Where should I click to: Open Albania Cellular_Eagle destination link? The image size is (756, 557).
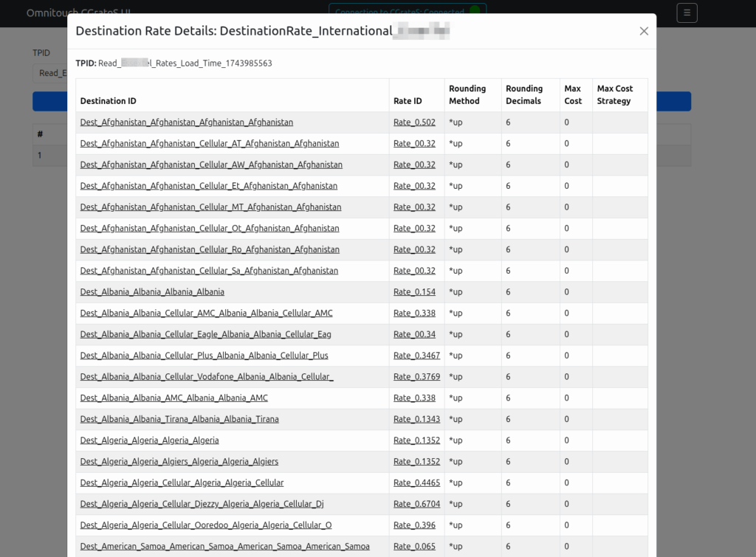[x=205, y=335]
